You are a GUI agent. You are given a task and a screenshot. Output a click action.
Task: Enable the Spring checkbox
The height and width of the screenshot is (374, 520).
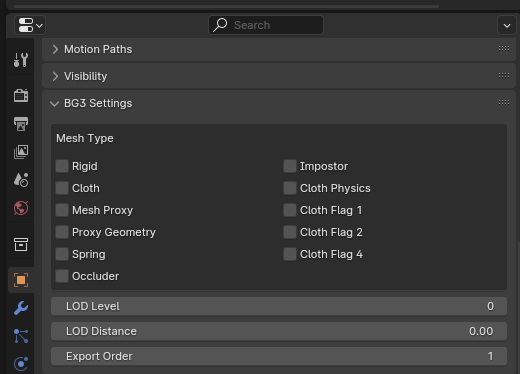click(62, 254)
